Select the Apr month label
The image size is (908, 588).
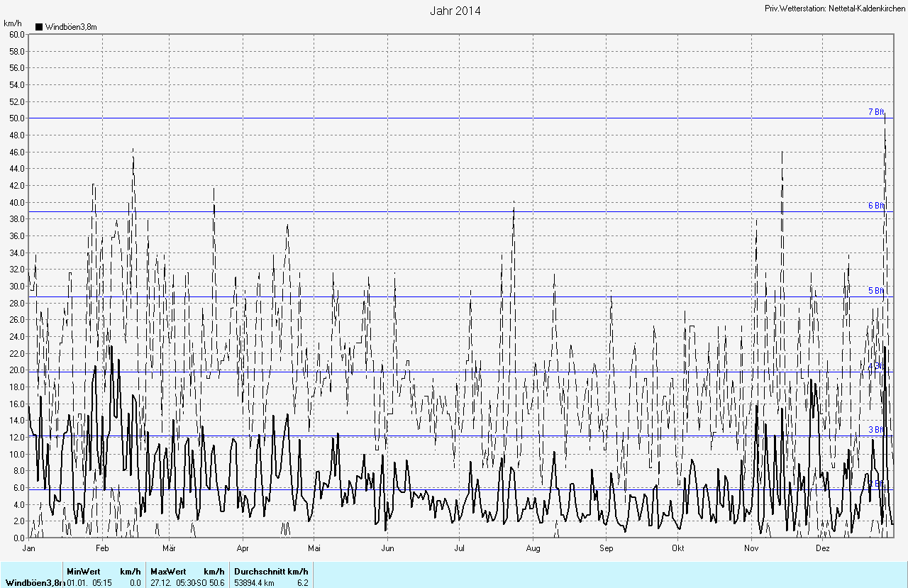click(x=243, y=549)
